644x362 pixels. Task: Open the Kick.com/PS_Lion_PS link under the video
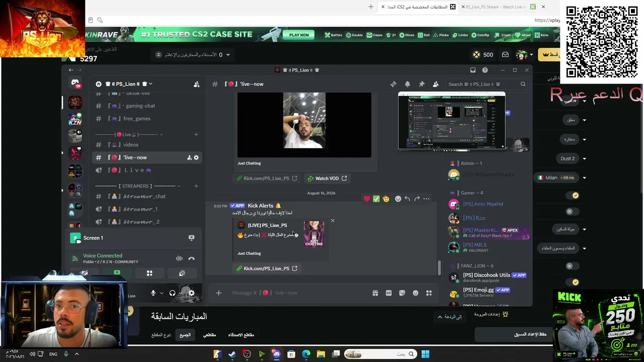267,178
